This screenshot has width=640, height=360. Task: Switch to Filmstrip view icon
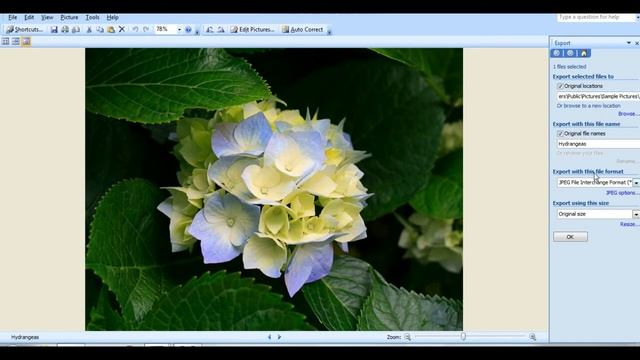click(x=16, y=41)
